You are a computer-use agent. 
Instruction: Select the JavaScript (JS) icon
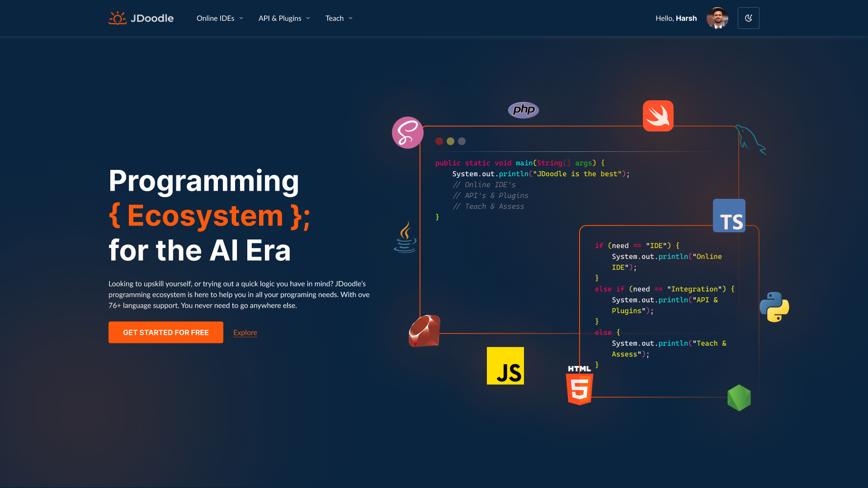click(x=505, y=366)
